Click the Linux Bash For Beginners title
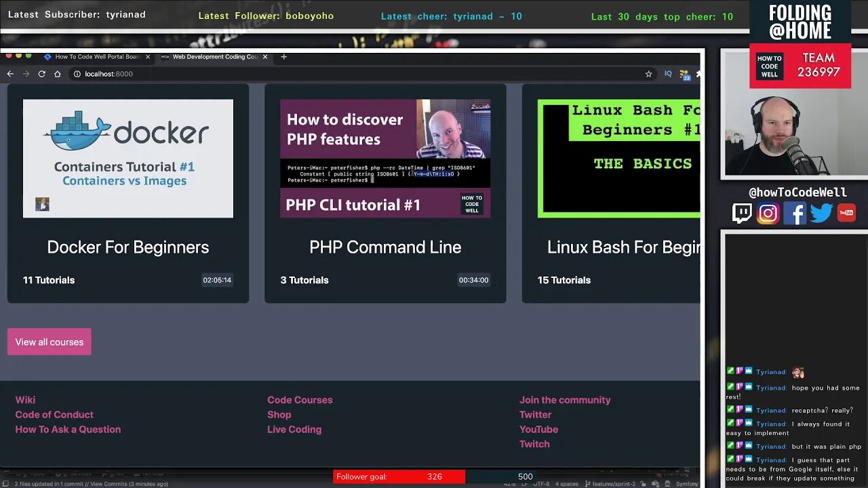The height and width of the screenshot is (488, 868). pos(623,247)
